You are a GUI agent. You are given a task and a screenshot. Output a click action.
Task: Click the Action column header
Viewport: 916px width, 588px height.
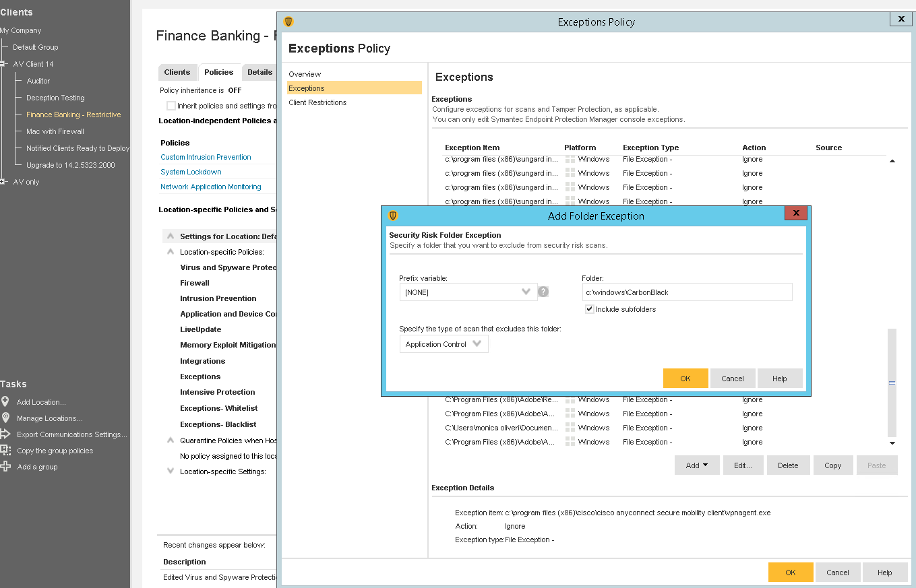[x=754, y=148]
